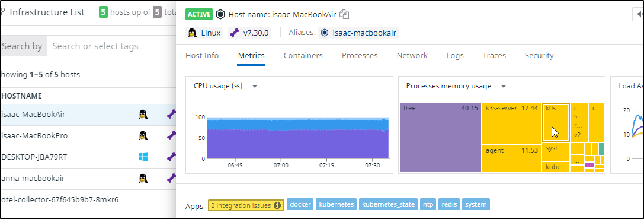Open the Processes tab
Viewport: 644px width, 219px height.
[x=360, y=56]
